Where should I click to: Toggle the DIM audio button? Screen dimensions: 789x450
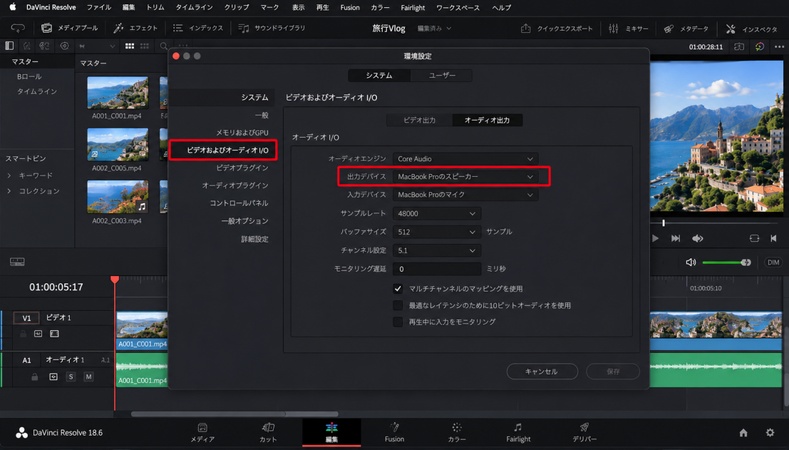tap(773, 262)
